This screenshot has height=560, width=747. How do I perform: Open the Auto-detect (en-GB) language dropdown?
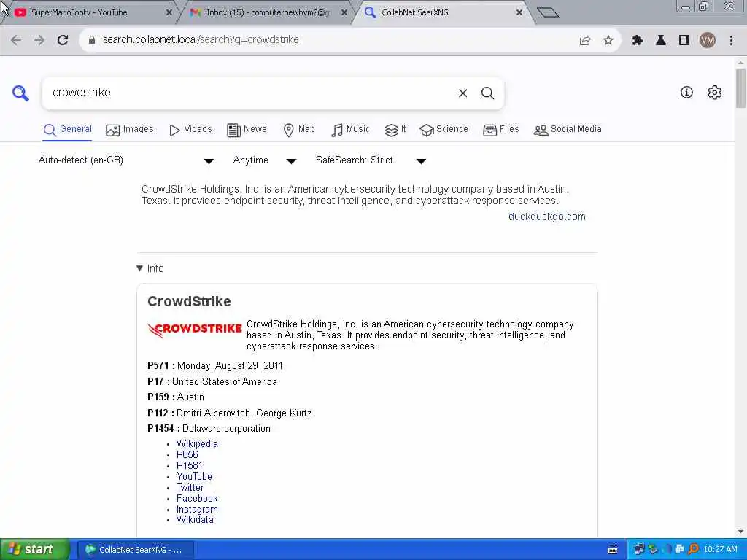(x=126, y=160)
